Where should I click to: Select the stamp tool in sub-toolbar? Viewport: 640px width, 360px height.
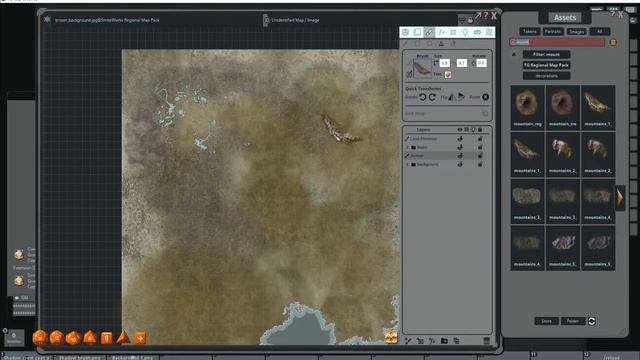click(x=441, y=43)
